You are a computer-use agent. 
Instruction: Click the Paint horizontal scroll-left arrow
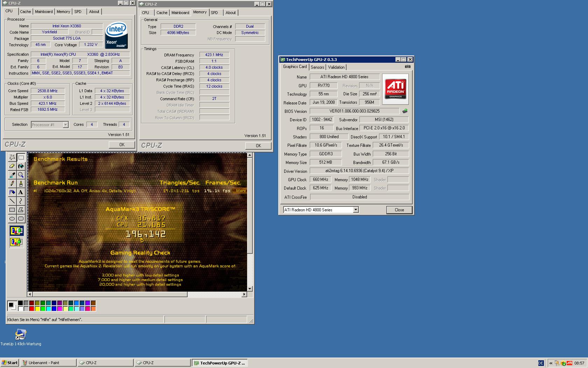pos(30,294)
